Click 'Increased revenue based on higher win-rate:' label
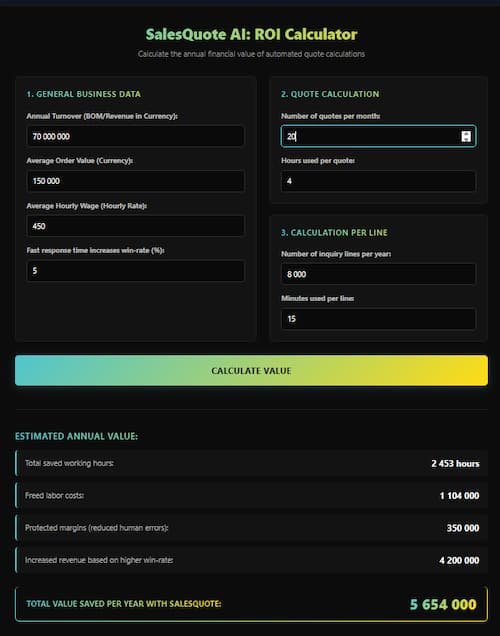Screen dimensions: 500x636 pyautogui.click(x=99, y=560)
